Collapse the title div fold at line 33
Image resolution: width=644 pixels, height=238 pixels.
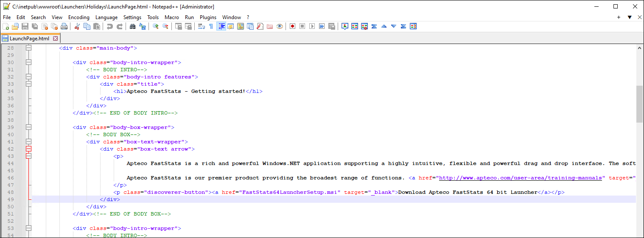pyautogui.click(x=29, y=84)
